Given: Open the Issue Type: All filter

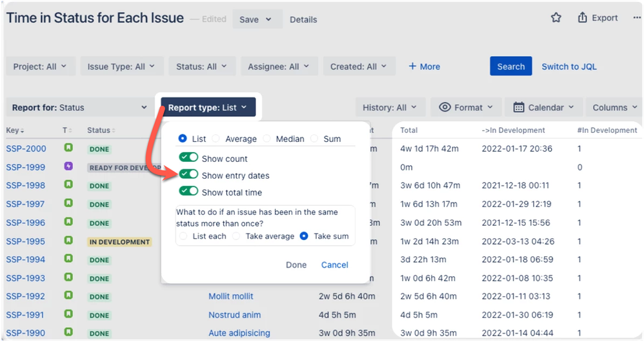Looking at the screenshot, I should tap(121, 66).
